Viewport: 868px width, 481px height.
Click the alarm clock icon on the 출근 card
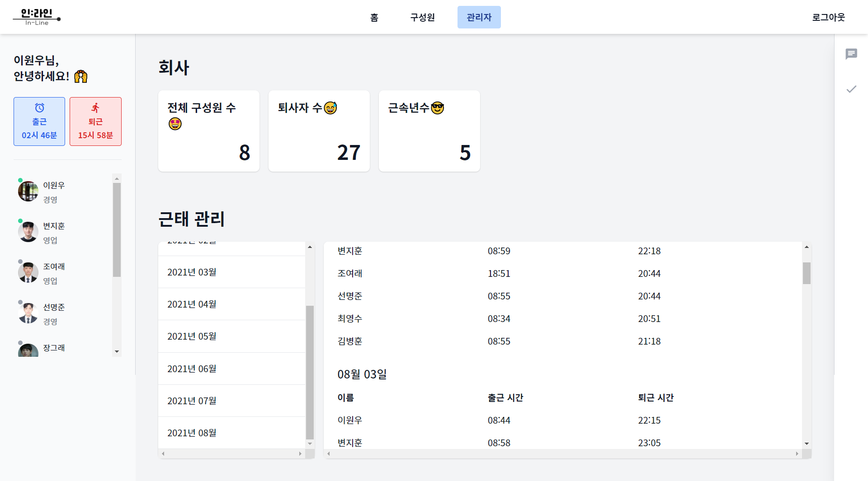click(x=39, y=107)
